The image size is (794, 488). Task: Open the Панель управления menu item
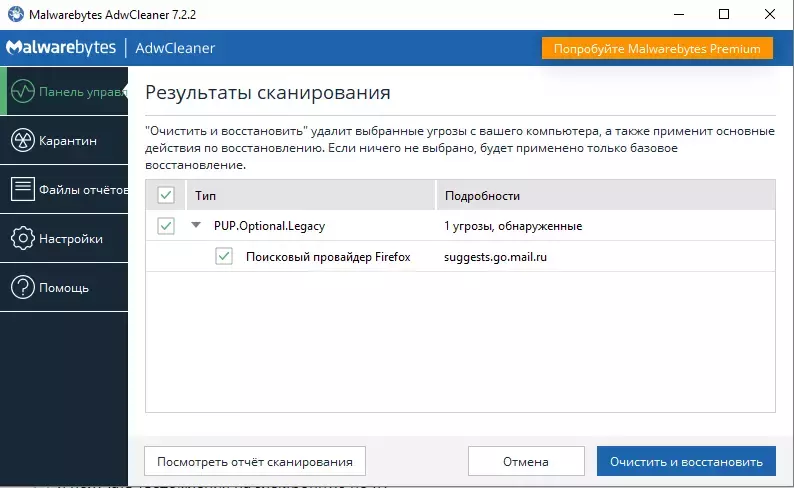(64, 91)
